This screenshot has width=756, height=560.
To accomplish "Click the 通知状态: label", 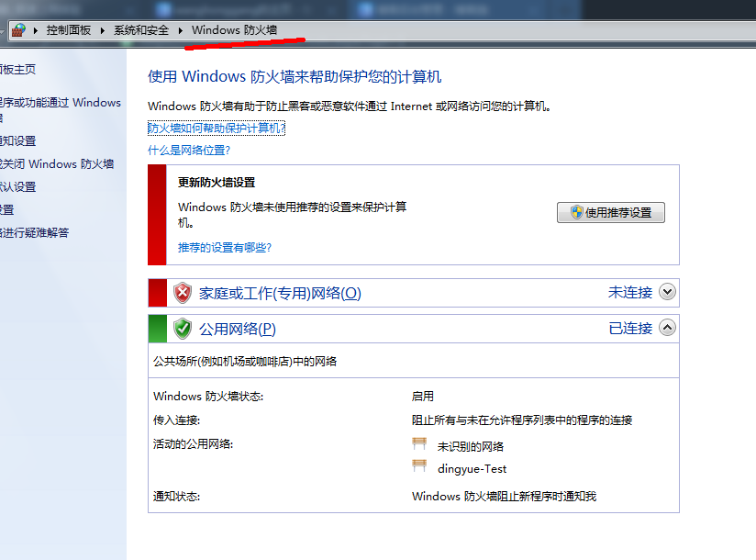I will tap(176, 497).
